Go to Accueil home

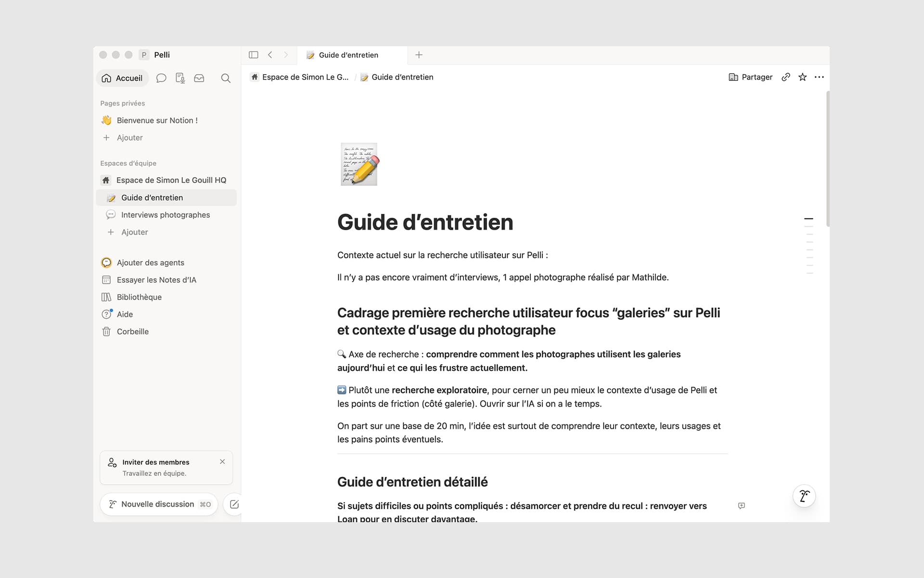coord(122,78)
